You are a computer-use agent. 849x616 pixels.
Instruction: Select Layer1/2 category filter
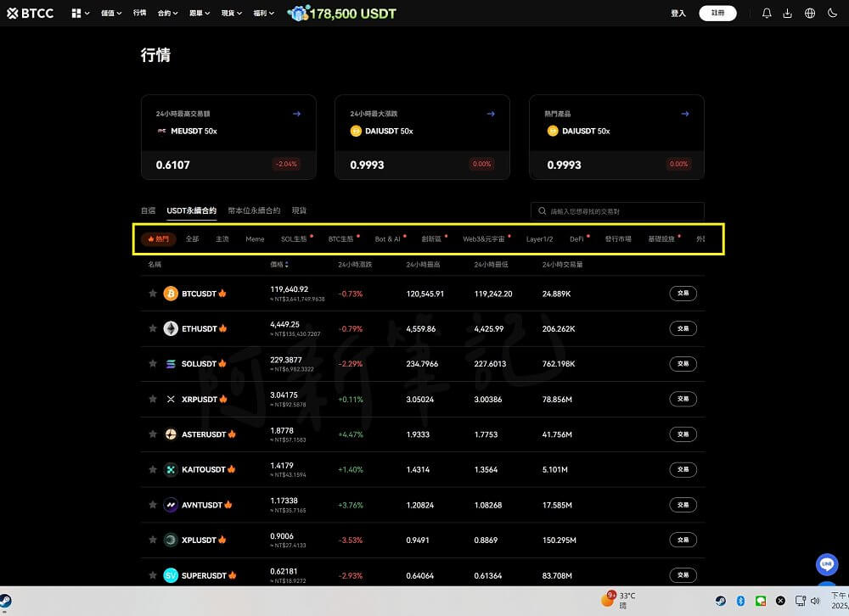click(x=539, y=238)
